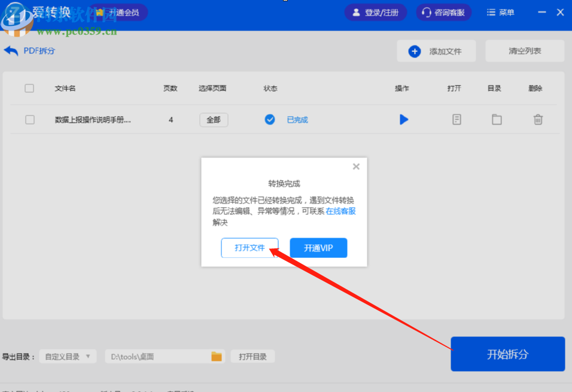Click the 在线客服 link in the dialog
The image size is (572, 392).
pyautogui.click(x=340, y=211)
